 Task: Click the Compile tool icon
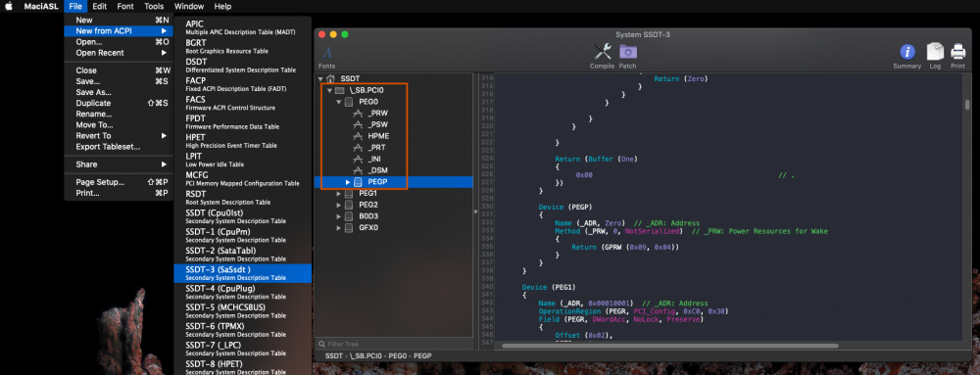602,53
